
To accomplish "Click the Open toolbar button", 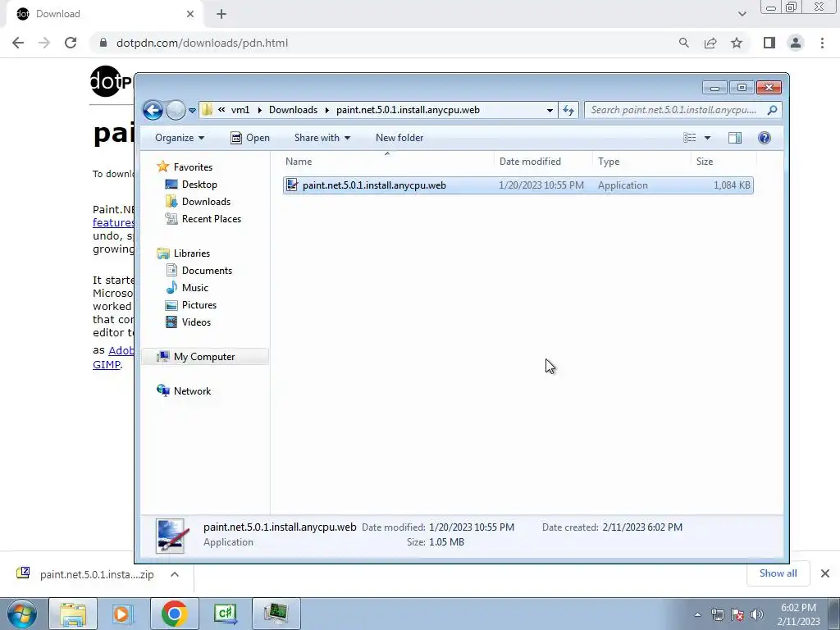I will tap(250, 138).
